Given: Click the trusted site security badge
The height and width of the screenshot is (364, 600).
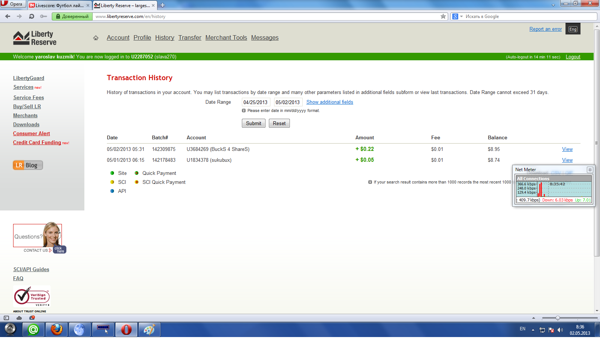Looking at the screenshot, I should (x=72, y=16).
